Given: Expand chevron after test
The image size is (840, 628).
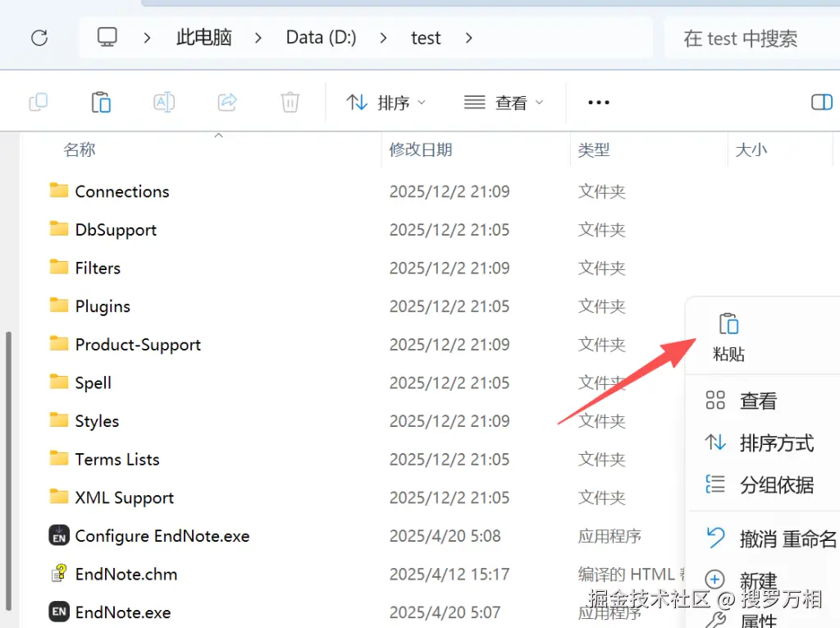Looking at the screenshot, I should pyautogui.click(x=468, y=38).
